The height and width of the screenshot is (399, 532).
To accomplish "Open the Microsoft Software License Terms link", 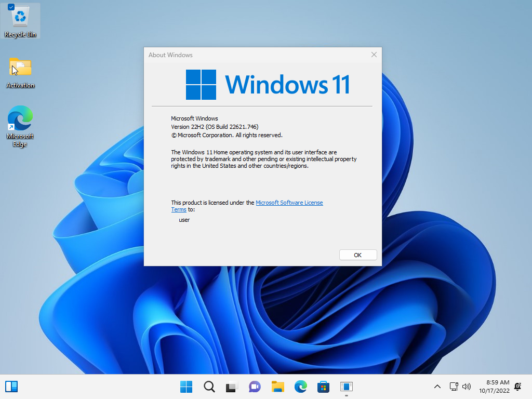I will tap(289, 203).
